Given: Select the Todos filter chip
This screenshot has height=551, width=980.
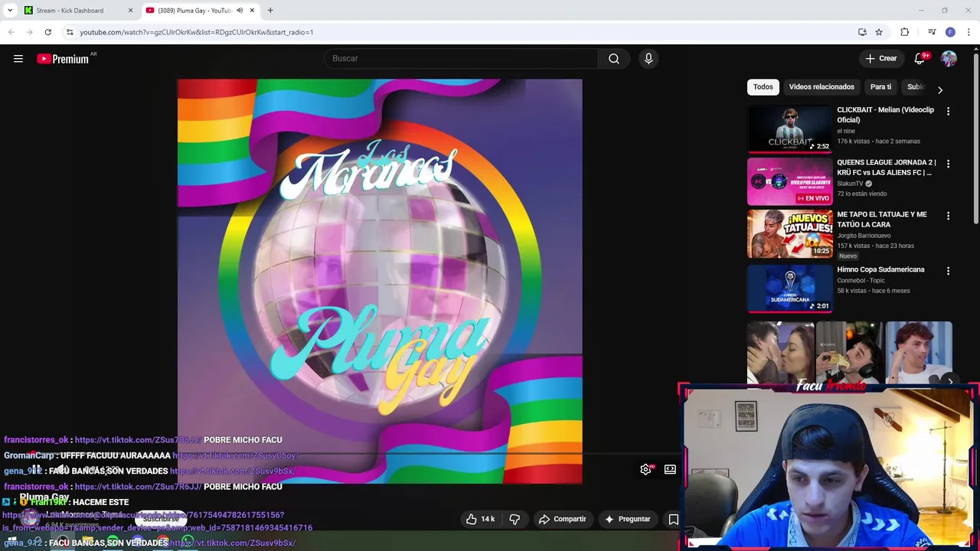Looking at the screenshot, I should (x=763, y=87).
